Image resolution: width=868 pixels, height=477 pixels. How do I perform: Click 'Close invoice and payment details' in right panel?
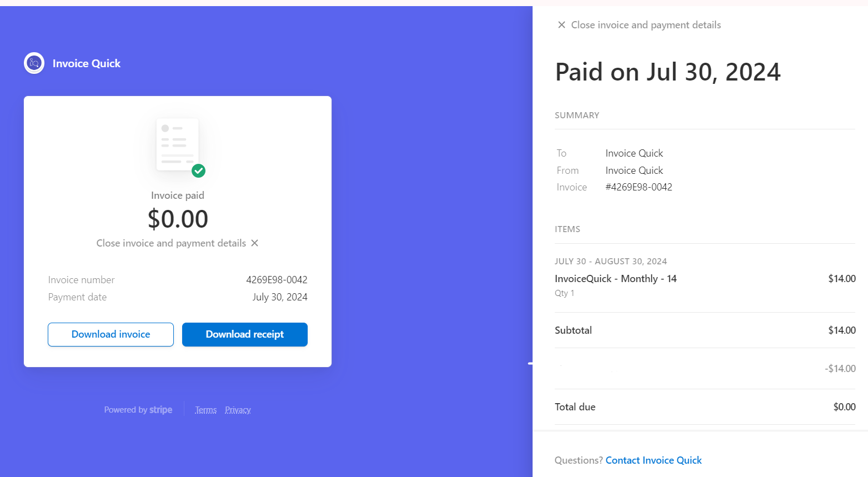click(x=646, y=25)
